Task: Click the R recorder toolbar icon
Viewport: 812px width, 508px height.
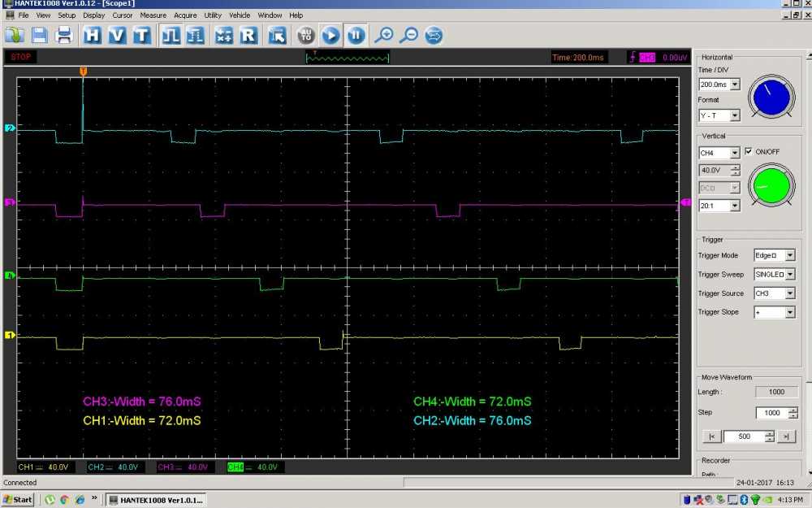Action: [x=249, y=35]
